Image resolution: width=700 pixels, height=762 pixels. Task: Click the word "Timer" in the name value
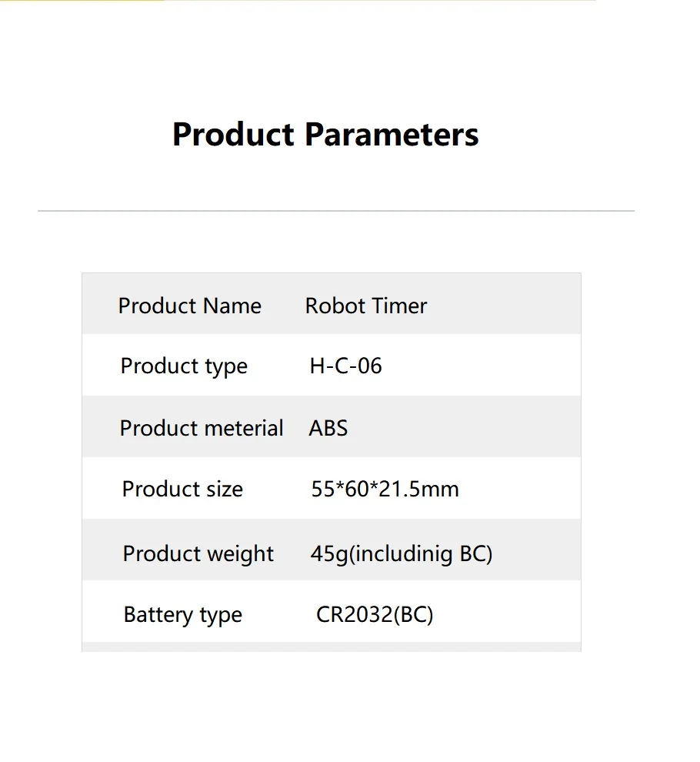point(399,306)
